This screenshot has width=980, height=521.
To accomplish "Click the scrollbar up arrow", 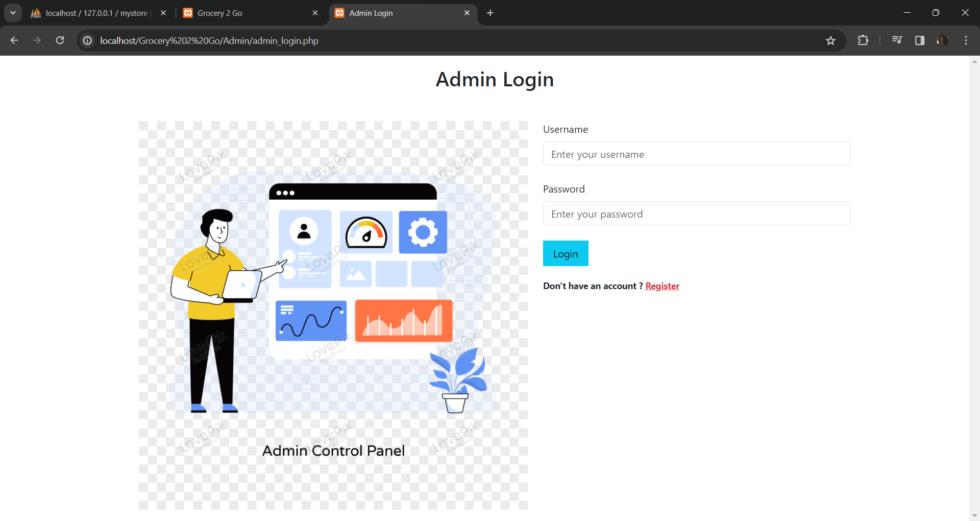I will point(974,61).
